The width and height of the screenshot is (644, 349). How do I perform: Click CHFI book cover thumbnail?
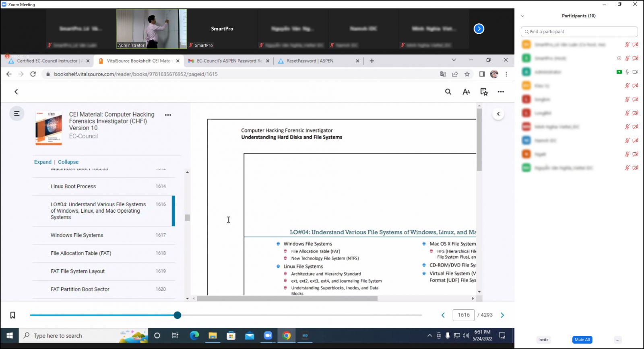pyautogui.click(x=49, y=128)
